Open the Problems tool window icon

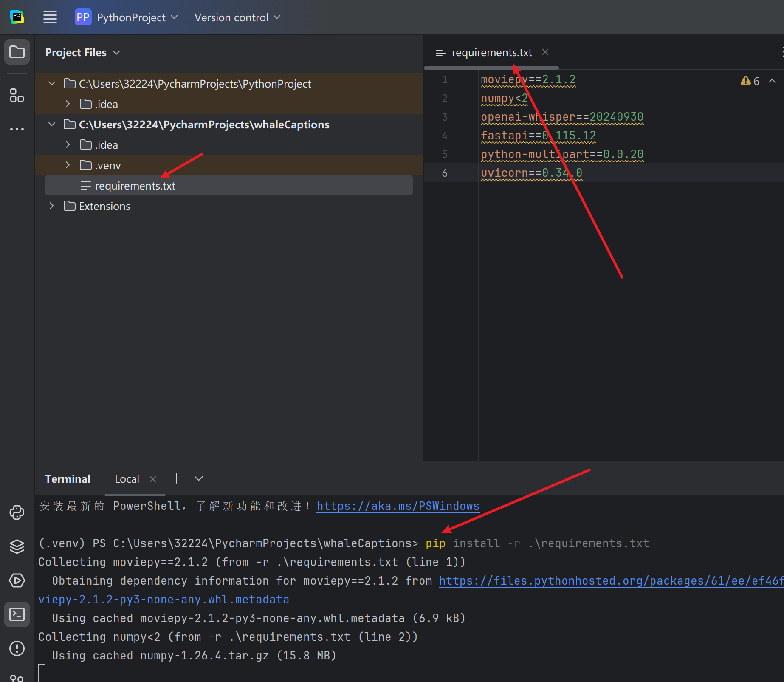[x=17, y=648]
